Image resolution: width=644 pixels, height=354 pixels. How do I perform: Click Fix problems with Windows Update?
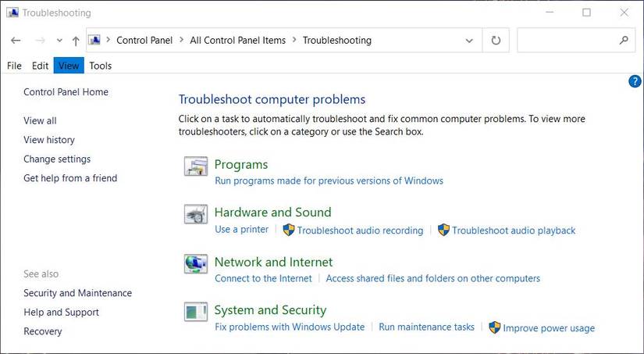[290, 327]
